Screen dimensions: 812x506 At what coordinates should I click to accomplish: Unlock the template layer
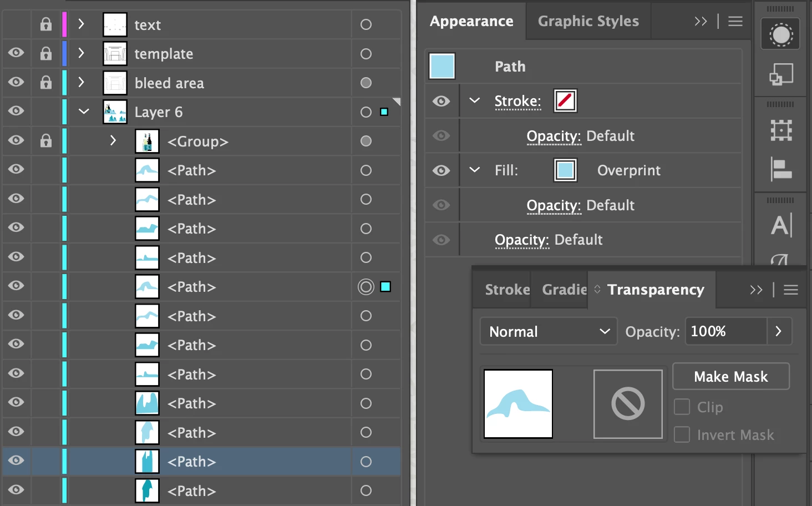pyautogui.click(x=46, y=54)
